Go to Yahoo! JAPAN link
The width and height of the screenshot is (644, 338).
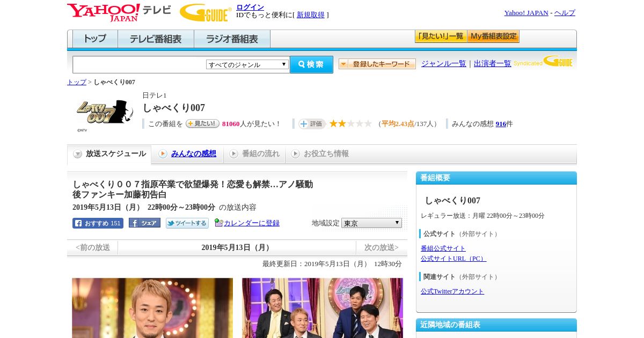coord(526,13)
